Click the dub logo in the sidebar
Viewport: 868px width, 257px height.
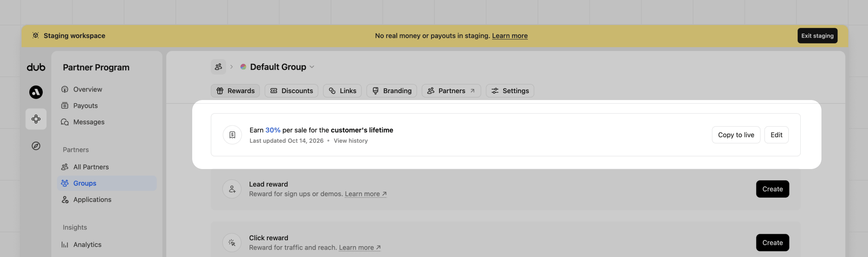(36, 67)
